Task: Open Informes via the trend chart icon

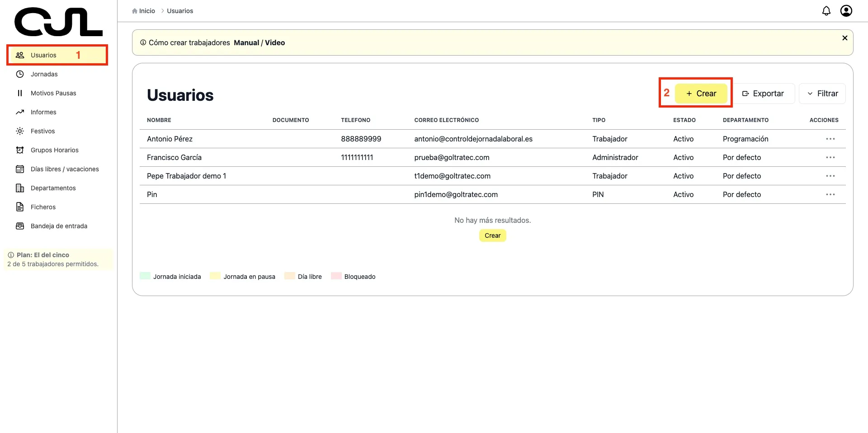Action: 20,112
